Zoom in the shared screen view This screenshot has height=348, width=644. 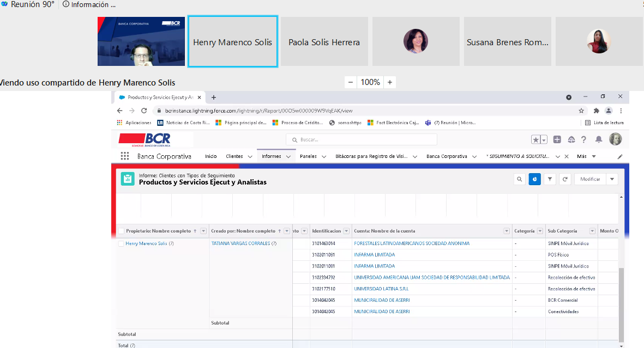(390, 82)
